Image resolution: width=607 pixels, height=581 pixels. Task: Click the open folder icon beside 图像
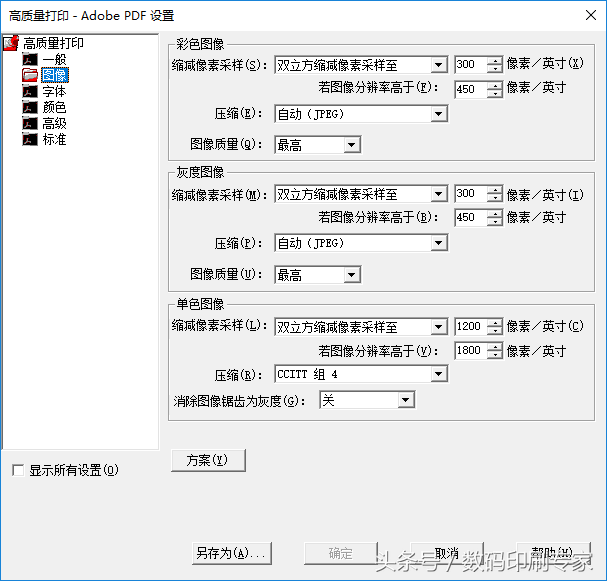pos(30,75)
